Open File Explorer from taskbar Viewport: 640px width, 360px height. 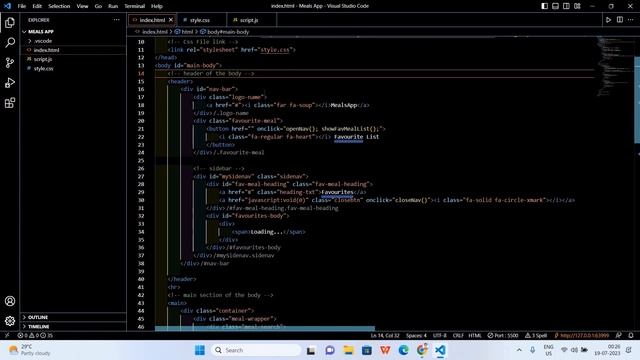point(348,350)
